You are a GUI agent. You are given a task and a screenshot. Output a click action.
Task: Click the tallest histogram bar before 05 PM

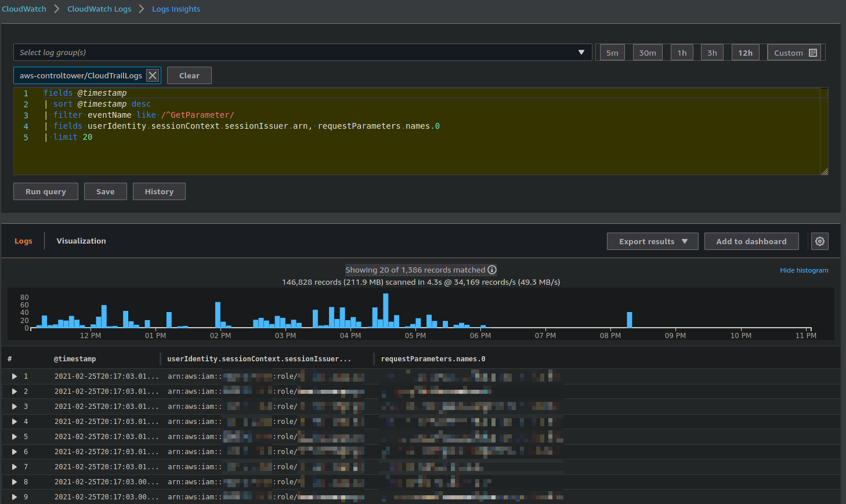[386, 310]
